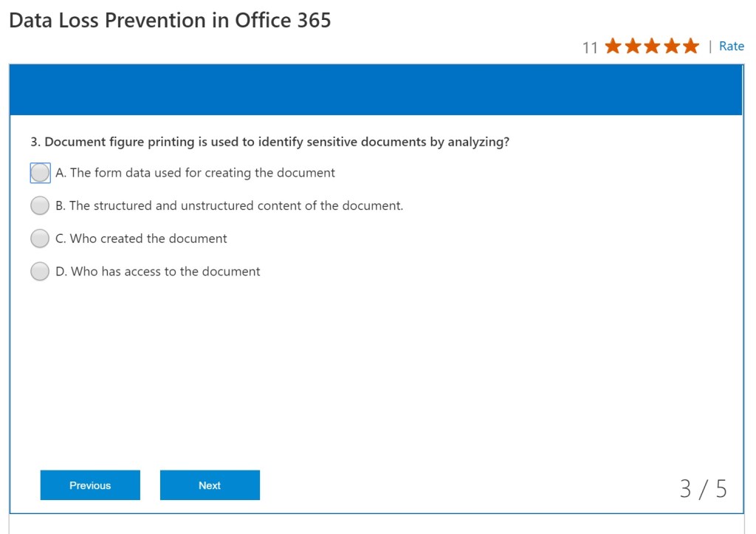
Task: Mark radio button for option D
Action: point(40,272)
